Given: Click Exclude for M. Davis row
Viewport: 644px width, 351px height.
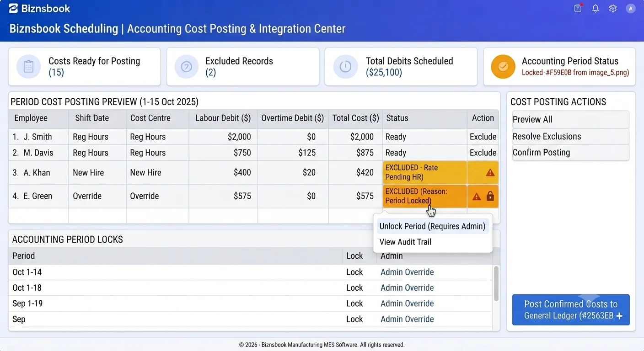Looking at the screenshot, I should (483, 153).
